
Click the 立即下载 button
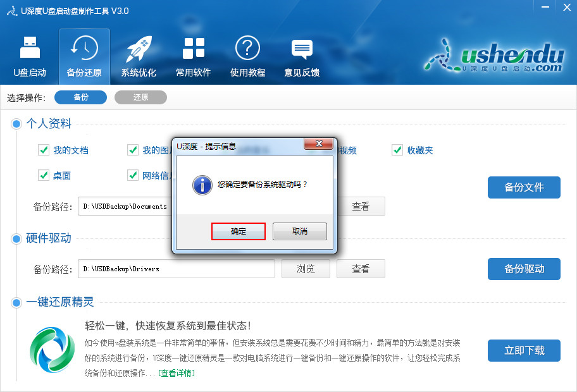coord(524,350)
